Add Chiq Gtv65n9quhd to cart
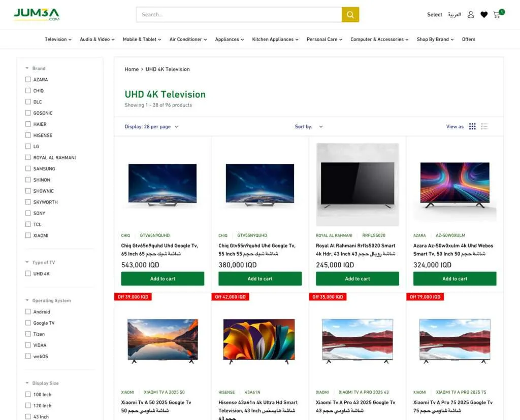Viewport: 520px width, 420px height. coord(162,278)
